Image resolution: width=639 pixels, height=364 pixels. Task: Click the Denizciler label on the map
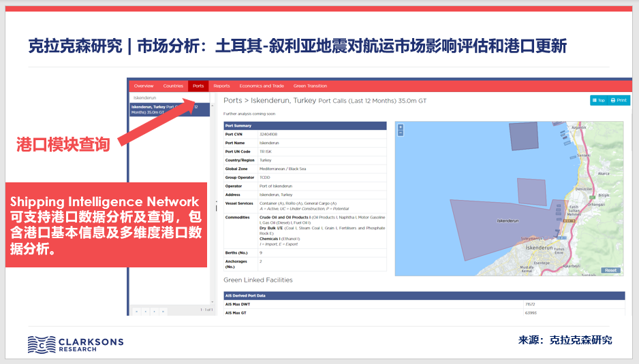coord(584,189)
